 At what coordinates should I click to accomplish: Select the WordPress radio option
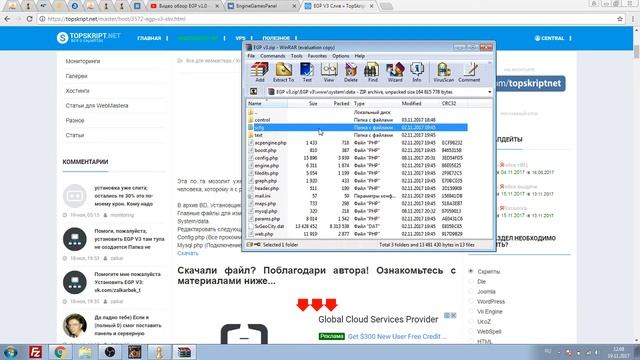tap(471, 301)
